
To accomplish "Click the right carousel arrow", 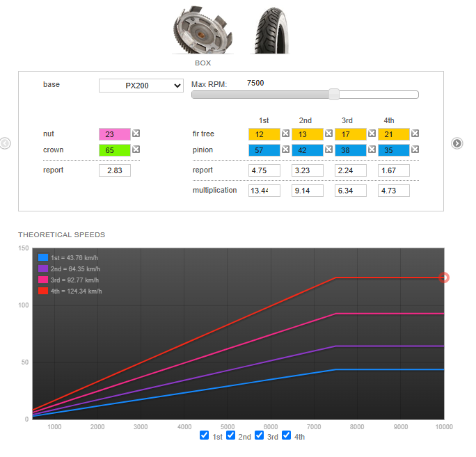I will click(457, 143).
